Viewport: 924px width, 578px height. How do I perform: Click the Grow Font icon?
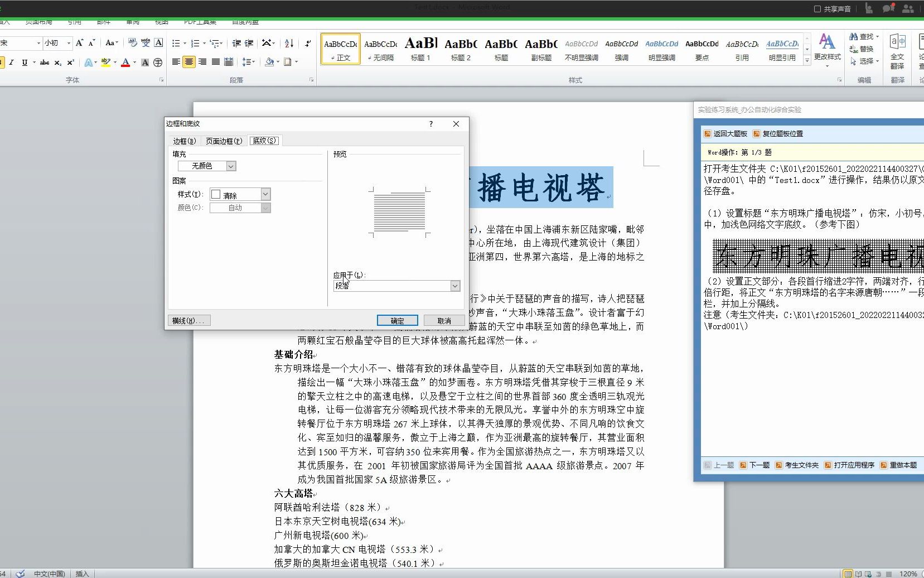(x=79, y=43)
